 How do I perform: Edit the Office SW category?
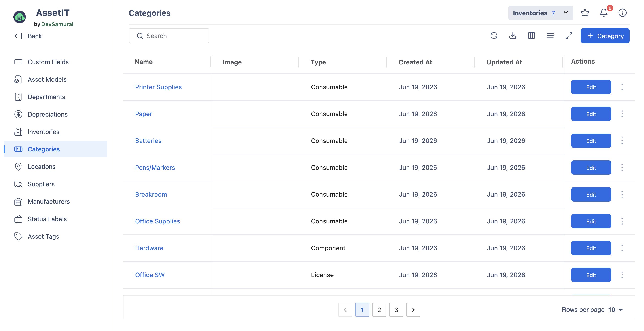click(x=591, y=275)
